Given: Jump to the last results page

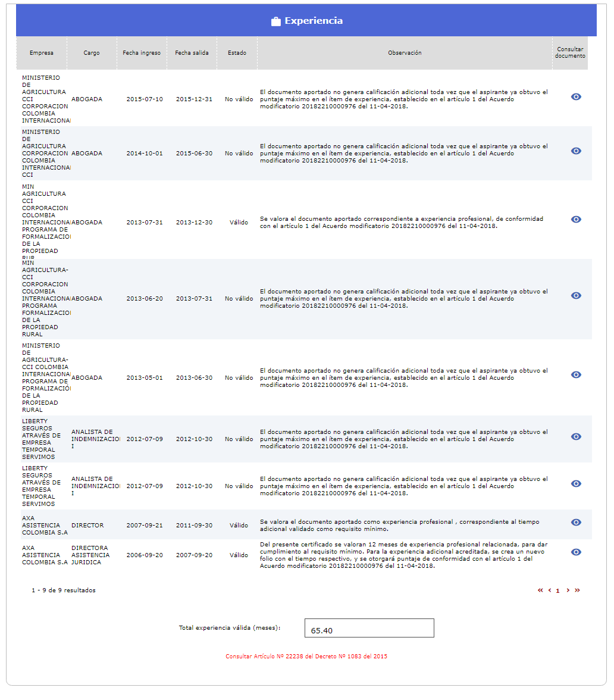Looking at the screenshot, I should pyautogui.click(x=577, y=590).
